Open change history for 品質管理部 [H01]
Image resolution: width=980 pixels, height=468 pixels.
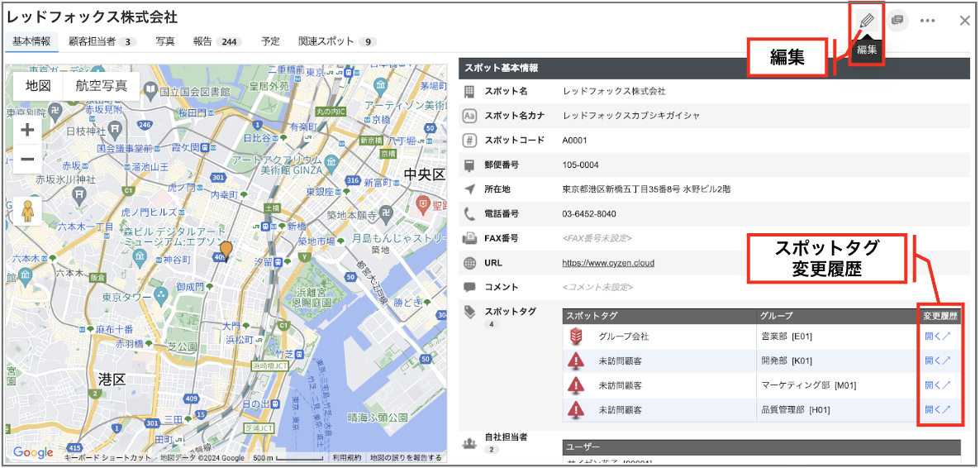[938, 410]
